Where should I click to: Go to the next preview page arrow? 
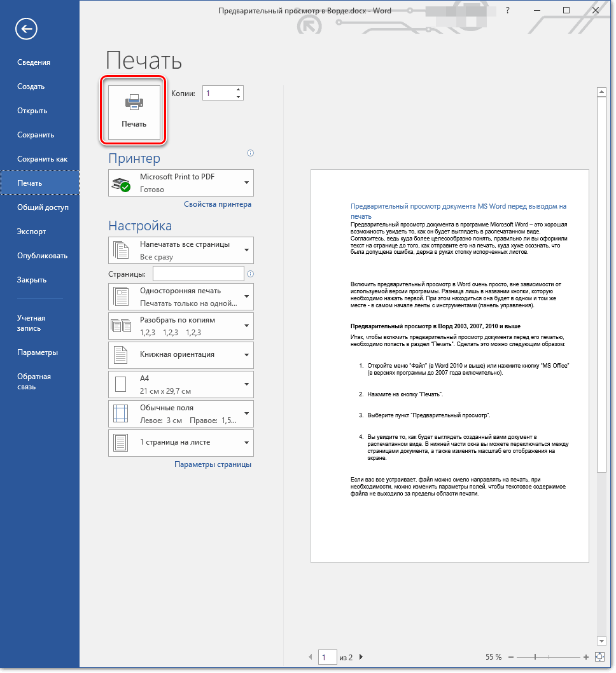(x=361, y=657)
